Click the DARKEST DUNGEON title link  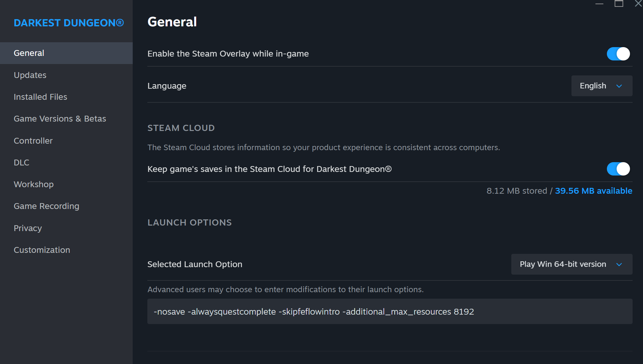pos(69,23)
